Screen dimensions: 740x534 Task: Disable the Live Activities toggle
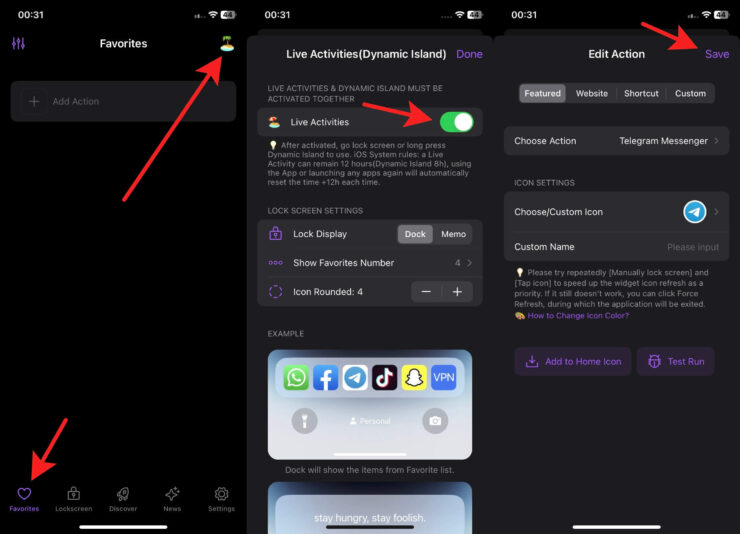pos(456,122)
